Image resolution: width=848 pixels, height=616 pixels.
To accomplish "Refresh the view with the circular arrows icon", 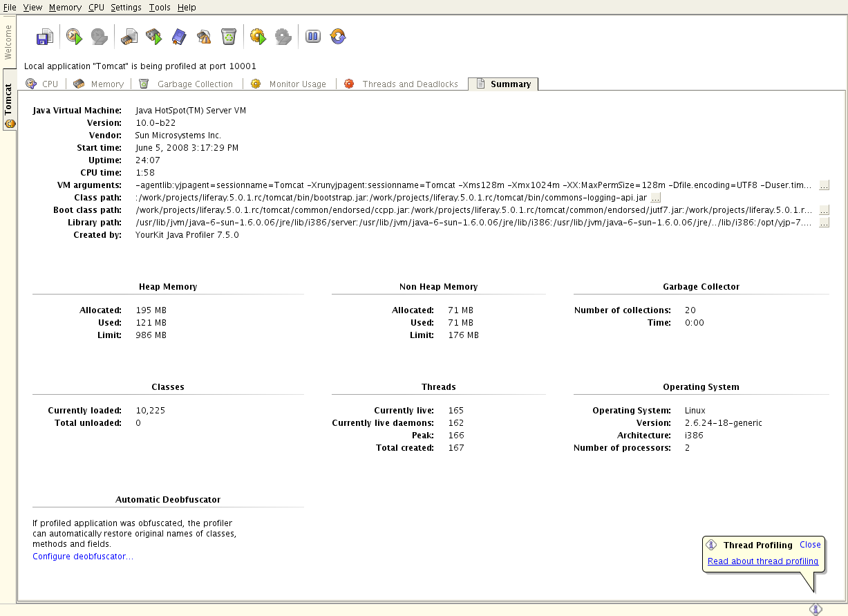I will 338,37.
